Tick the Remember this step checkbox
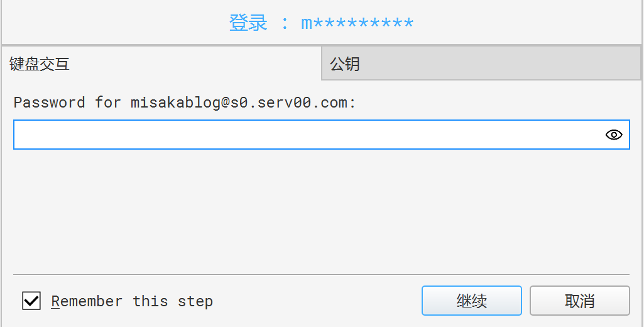 pyautogui.click(x=31, y=301)
